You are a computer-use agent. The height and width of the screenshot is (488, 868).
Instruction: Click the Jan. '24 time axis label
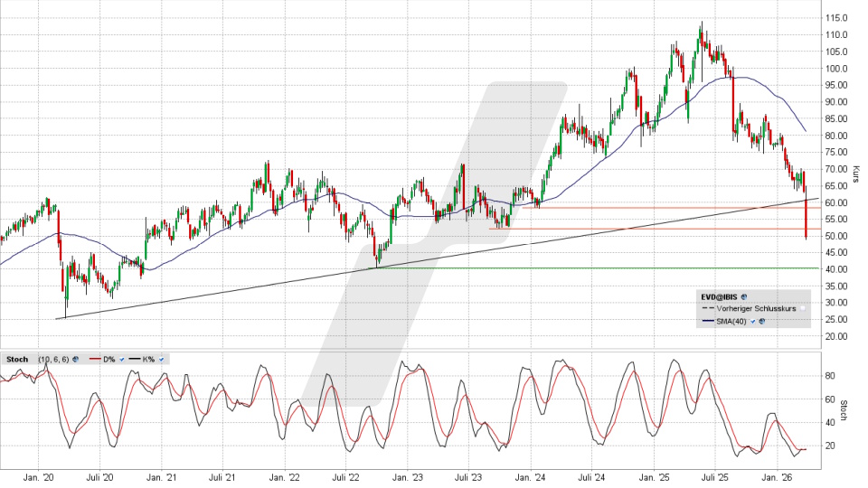click(x=531, y=477)
